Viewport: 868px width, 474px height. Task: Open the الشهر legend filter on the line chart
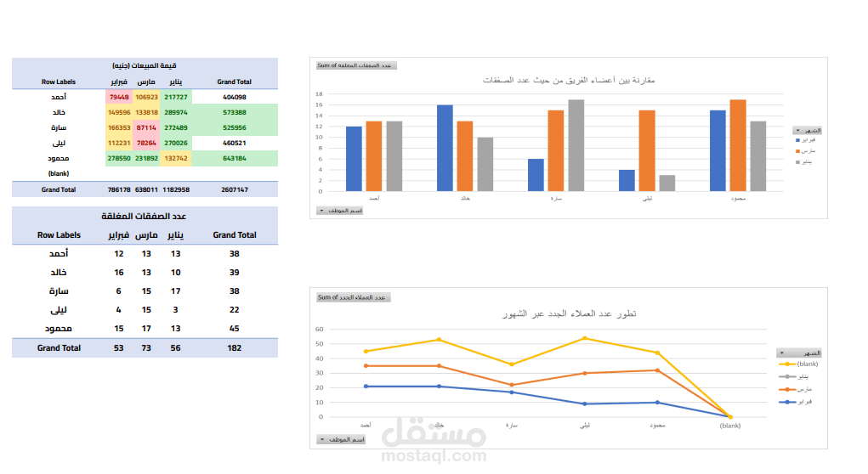tap(799, 353)
